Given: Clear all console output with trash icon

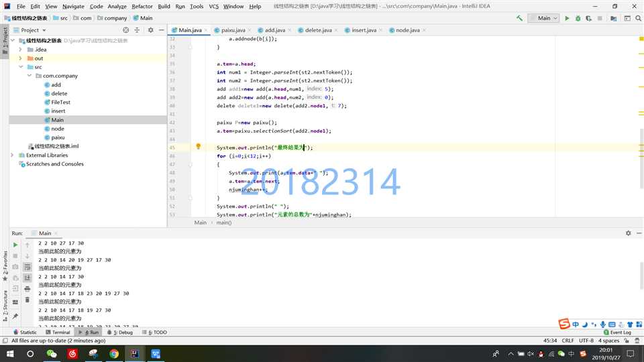Looking at the screenshot, I should [27, 300].
